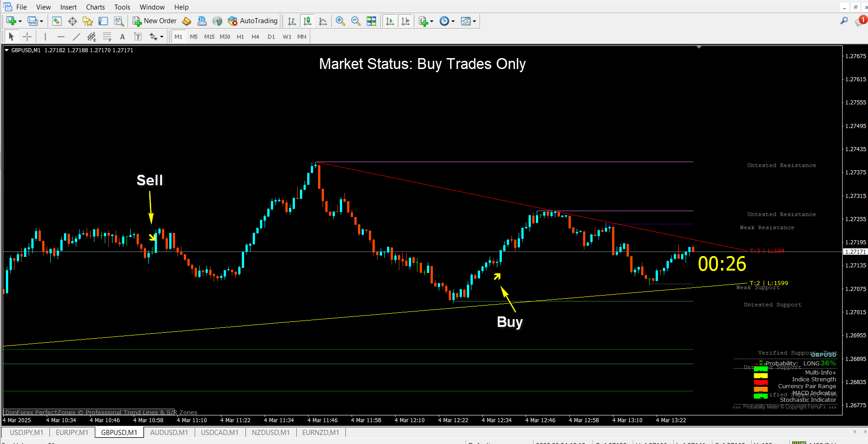
Task: Open the Market Watch panel icon
Action: coord(57,21)
